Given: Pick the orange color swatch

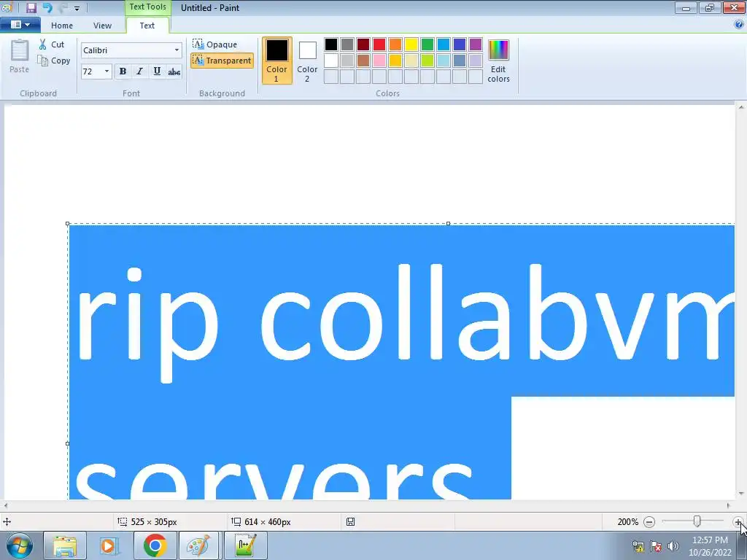Looking at the screenshot, I should 395,44.
